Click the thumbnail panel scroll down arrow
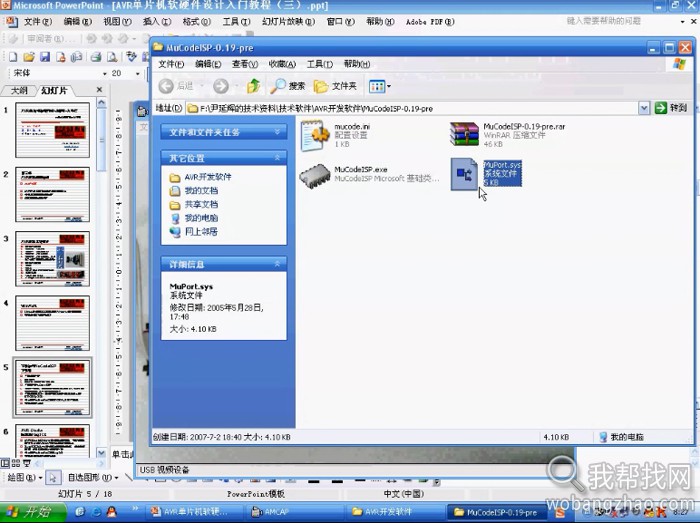Image resolution: width=700 pixels, height=523 pixels. click(x=101, y=452)
